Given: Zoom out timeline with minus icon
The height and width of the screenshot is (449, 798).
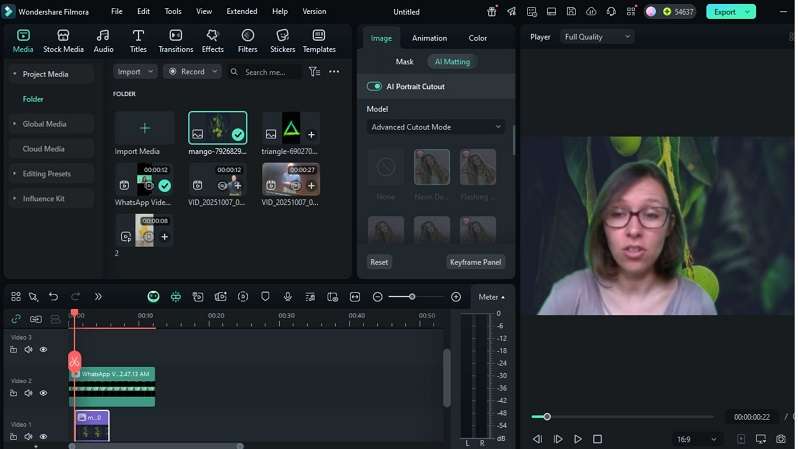Looking at the screenshot, I should [378, 297].
